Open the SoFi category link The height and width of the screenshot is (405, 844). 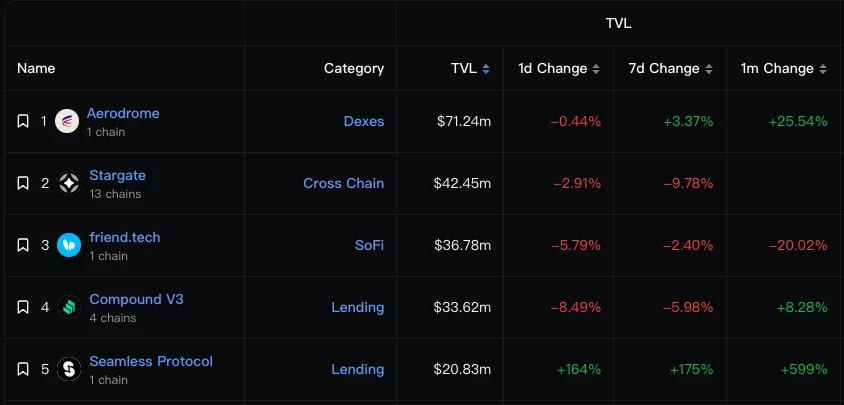[x=368, y=245]
